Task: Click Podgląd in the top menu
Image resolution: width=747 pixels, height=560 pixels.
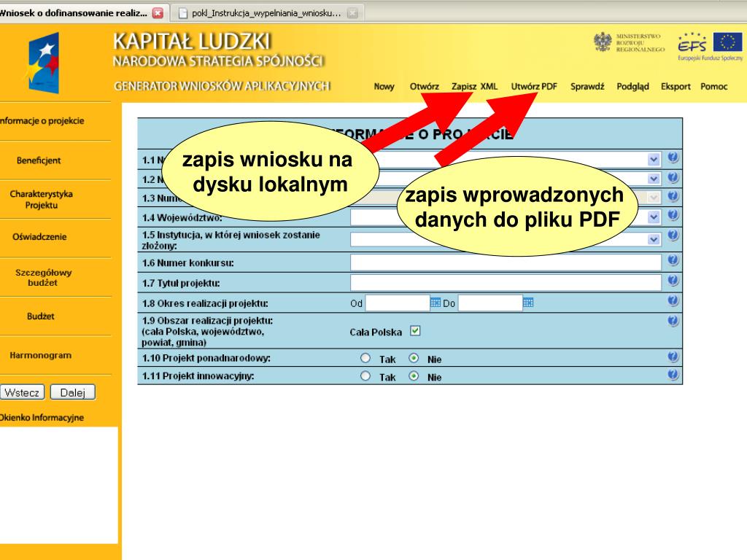Action: click(x=632, y=87)
